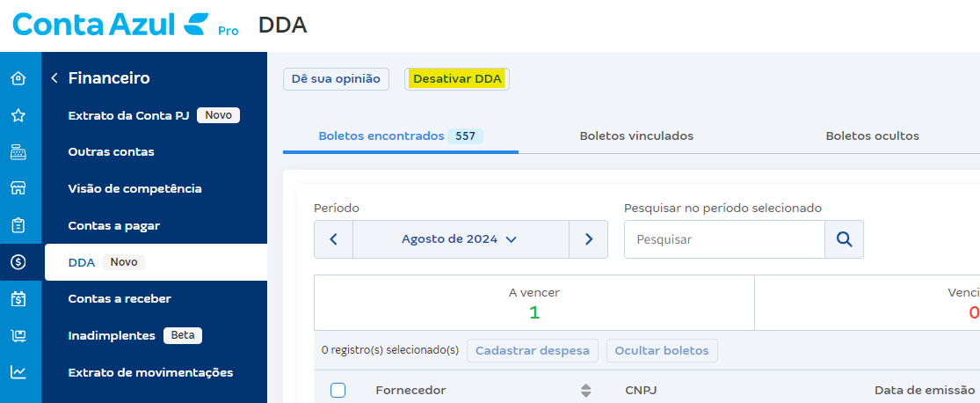Click the Data de emissão column header
The image size is (980, 403).
[924, 391]
